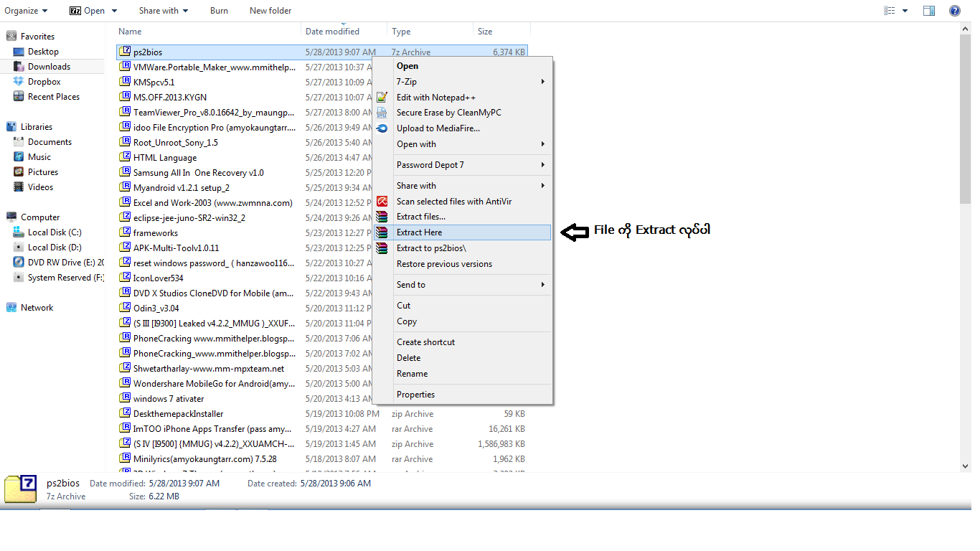Screen dimensions: 980x551
Task: Open the change view icon in the toolbar
Action: pyautogui.click(x=890, y=11)
